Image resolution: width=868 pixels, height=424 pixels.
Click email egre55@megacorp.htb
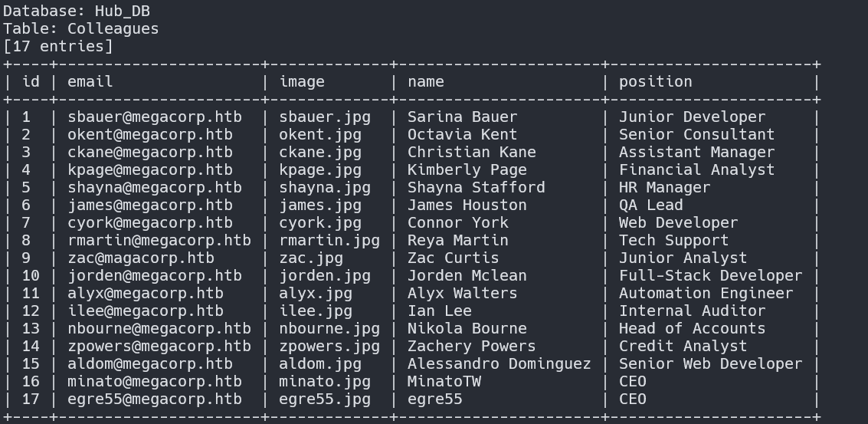pyautogui.click(x=154, y=399)
